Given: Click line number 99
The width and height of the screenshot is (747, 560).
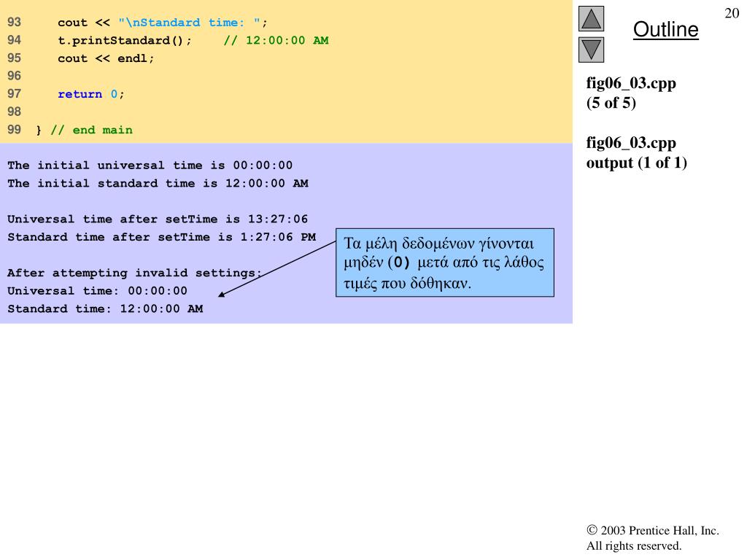Looking at the screenshot, I should point(15,130).
